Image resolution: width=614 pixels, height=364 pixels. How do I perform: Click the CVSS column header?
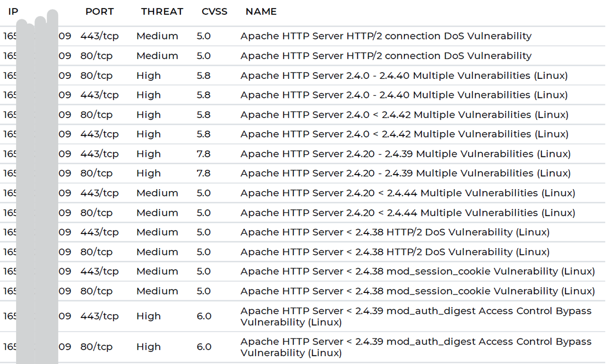(x=214, y=12)
